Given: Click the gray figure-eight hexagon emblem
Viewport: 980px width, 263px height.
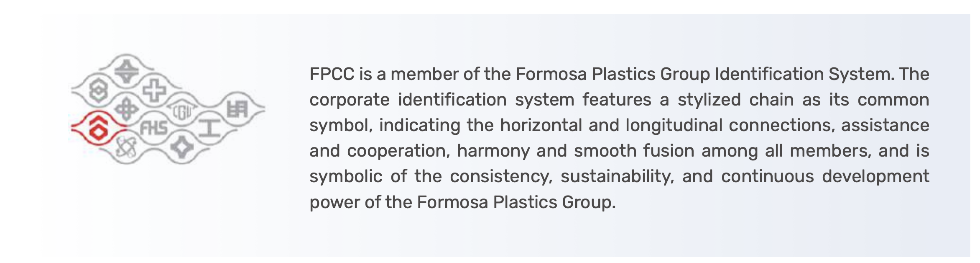Looking at the screenshot, I should (97, 90).
